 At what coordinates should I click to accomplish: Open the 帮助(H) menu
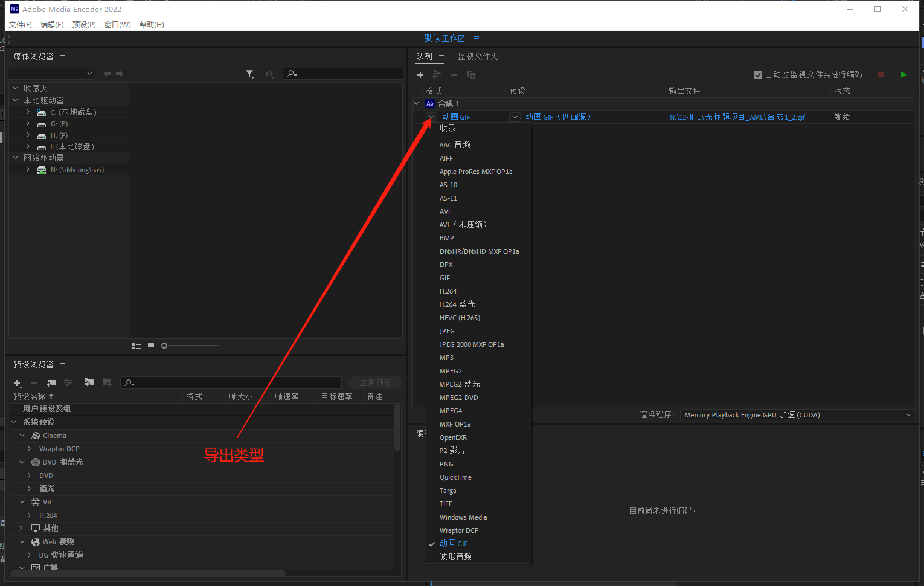coord(152,25)
